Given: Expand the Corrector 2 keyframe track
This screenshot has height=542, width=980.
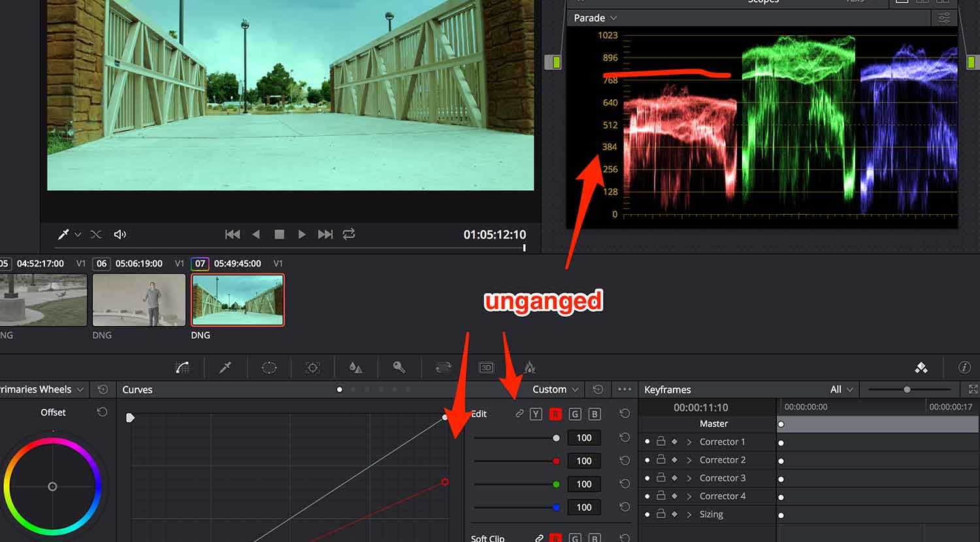Looking at the screenshot, I should (689, 460).
